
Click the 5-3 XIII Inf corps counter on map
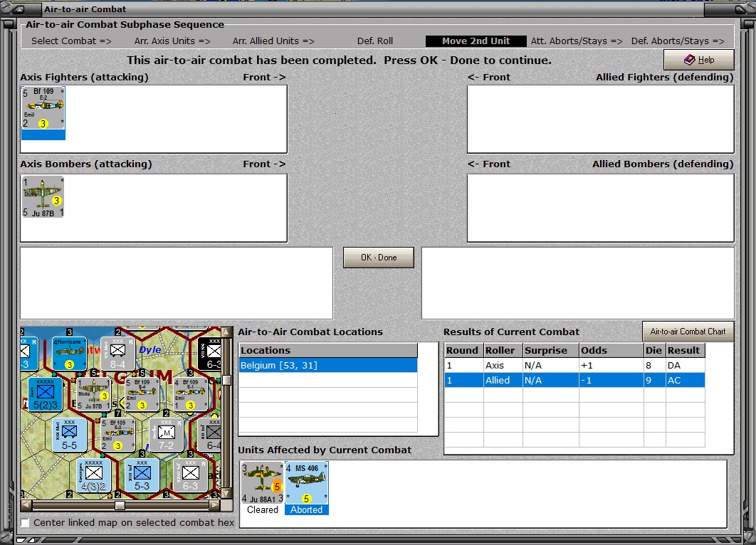pyautogui.click(x=142, y=475)
